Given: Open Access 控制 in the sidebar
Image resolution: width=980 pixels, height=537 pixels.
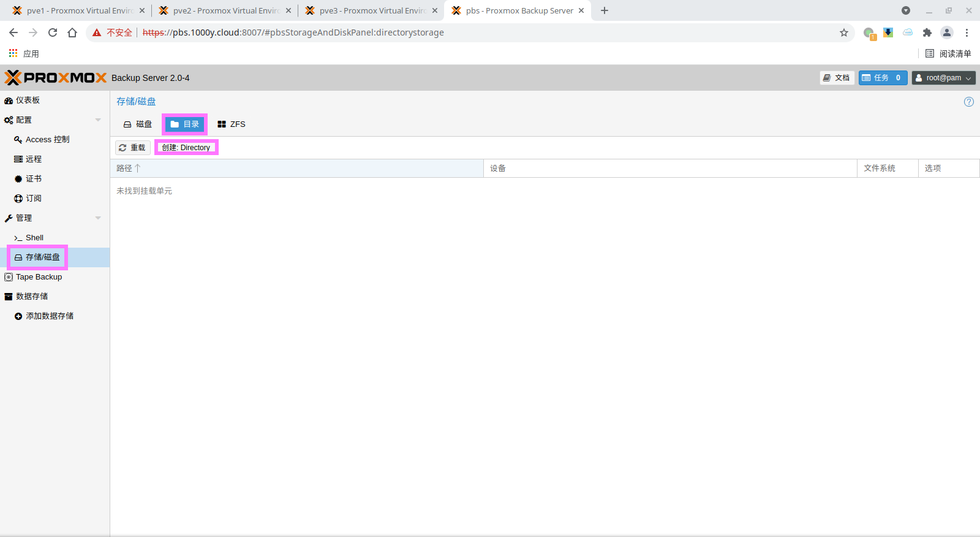Looking at the screenshot, I should tap(47, 140).
